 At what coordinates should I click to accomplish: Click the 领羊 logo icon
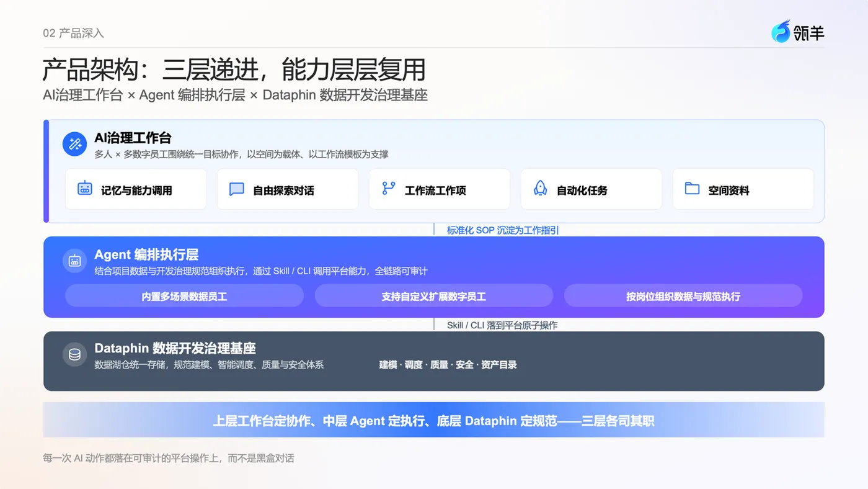click(x=781, y=31)
